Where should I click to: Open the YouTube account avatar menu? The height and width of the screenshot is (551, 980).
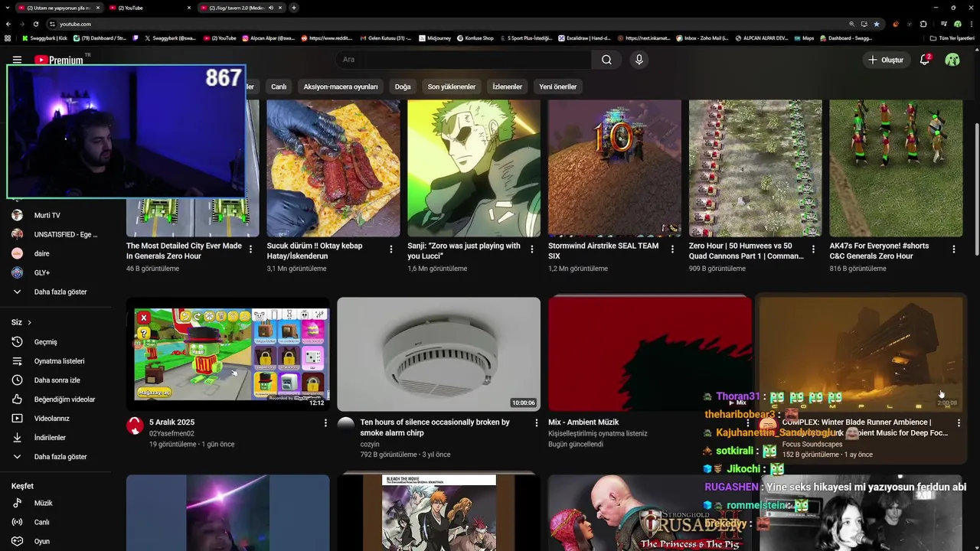(x=952, y=60)
